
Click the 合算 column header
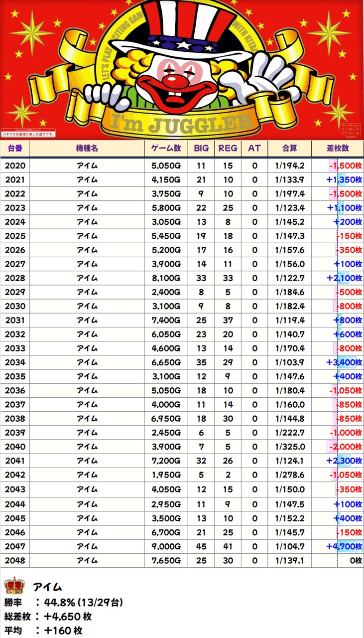[289, 149]
